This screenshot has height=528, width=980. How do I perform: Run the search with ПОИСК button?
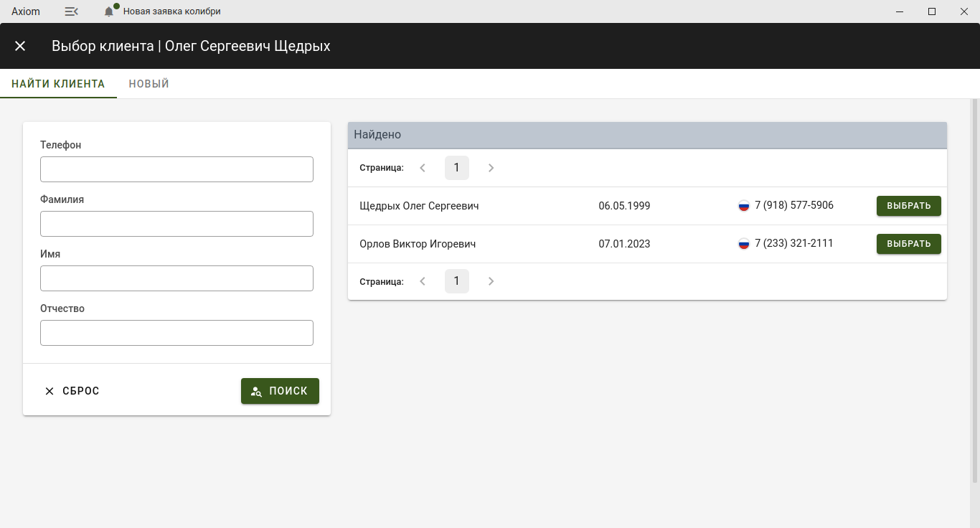pos(280,391)
